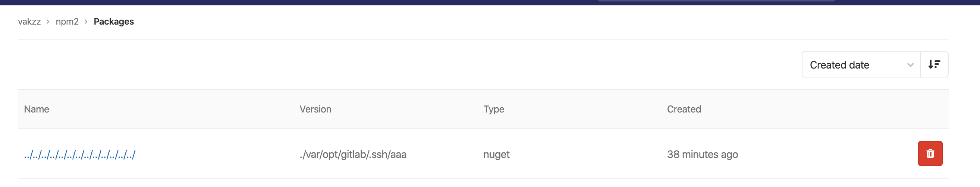Viewport: 980px width, 187px height.
Task: Open the npm2 project breadcrumb
Action: (67, 22)
